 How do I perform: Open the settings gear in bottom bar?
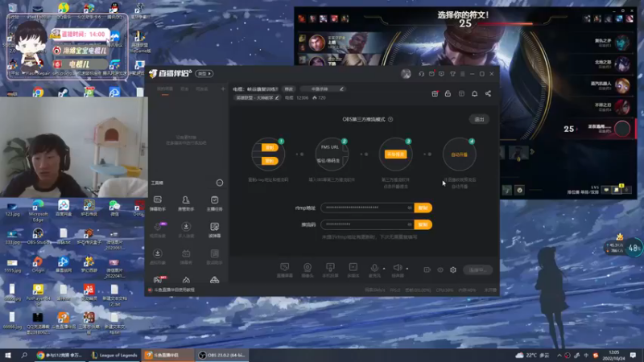point(453,269)
